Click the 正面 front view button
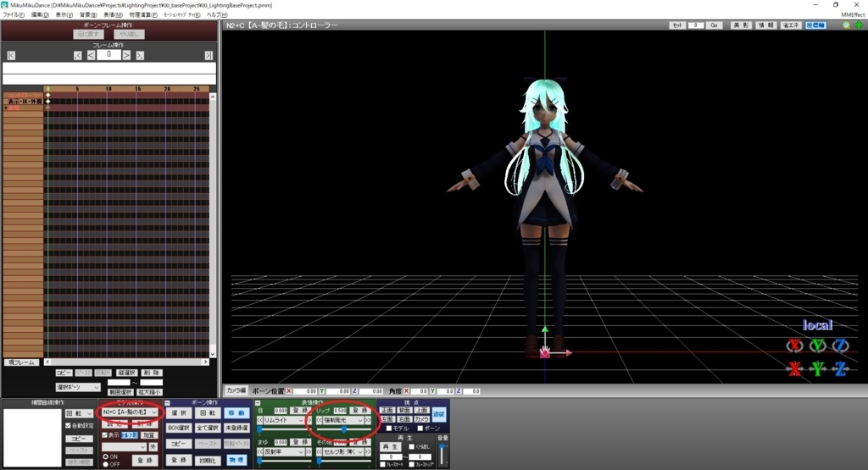This screenshot has width=868, height=470. click(387, 411)
